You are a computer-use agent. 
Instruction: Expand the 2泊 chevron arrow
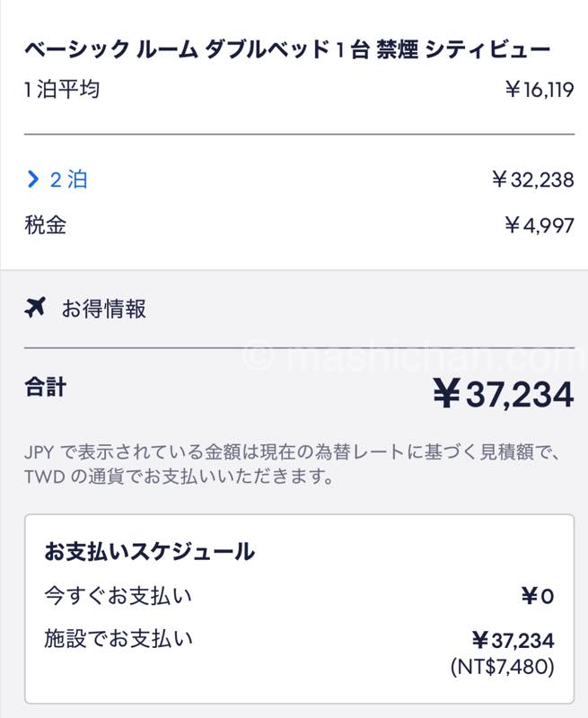[33, 179]
